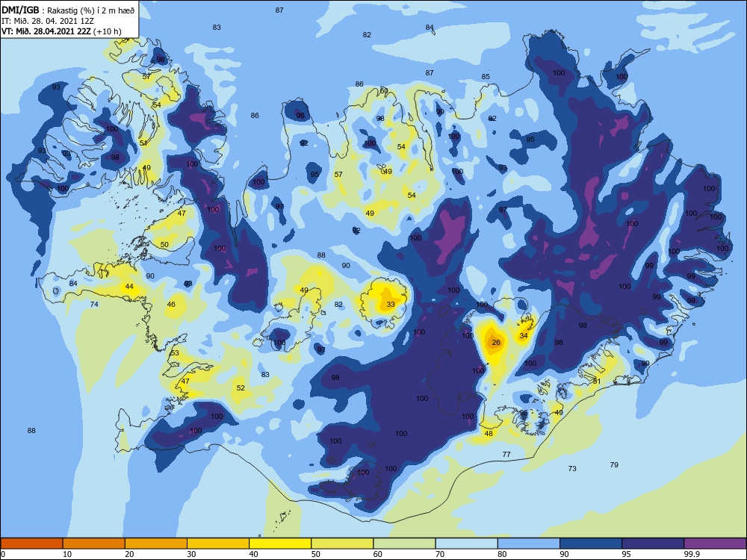Screen dimensions: 747x560
Task: Click the map value '46' in the west
Action: coord(171,305)
